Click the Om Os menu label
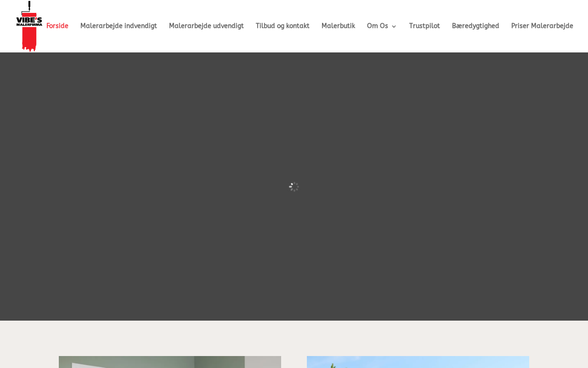The height and width of the screenshot is (368, 588). [x=378, y=26]
